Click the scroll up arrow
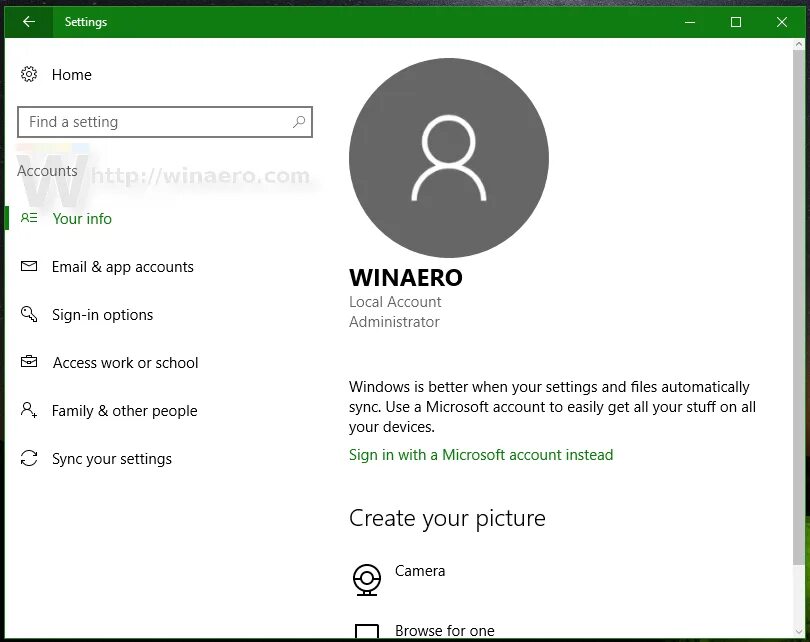This screenshot has height=642, width=810. (x=799, y=44)
